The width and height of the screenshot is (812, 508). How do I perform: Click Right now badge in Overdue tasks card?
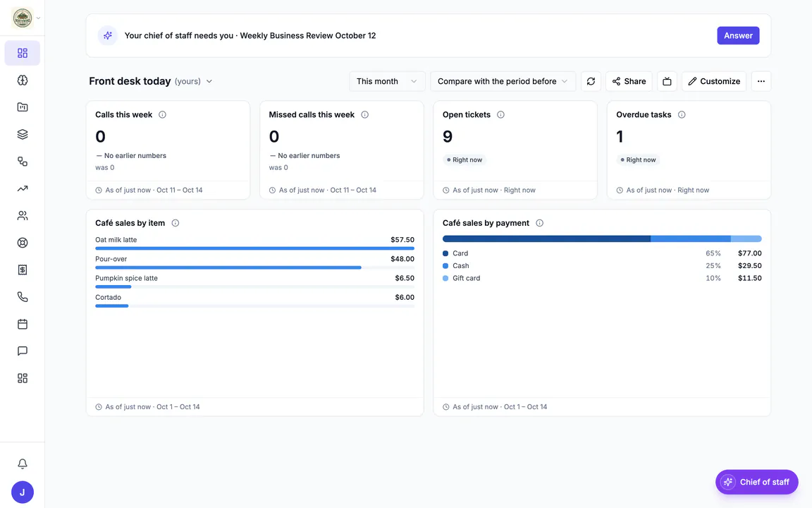pyautogui.click(x=638, y=159)
